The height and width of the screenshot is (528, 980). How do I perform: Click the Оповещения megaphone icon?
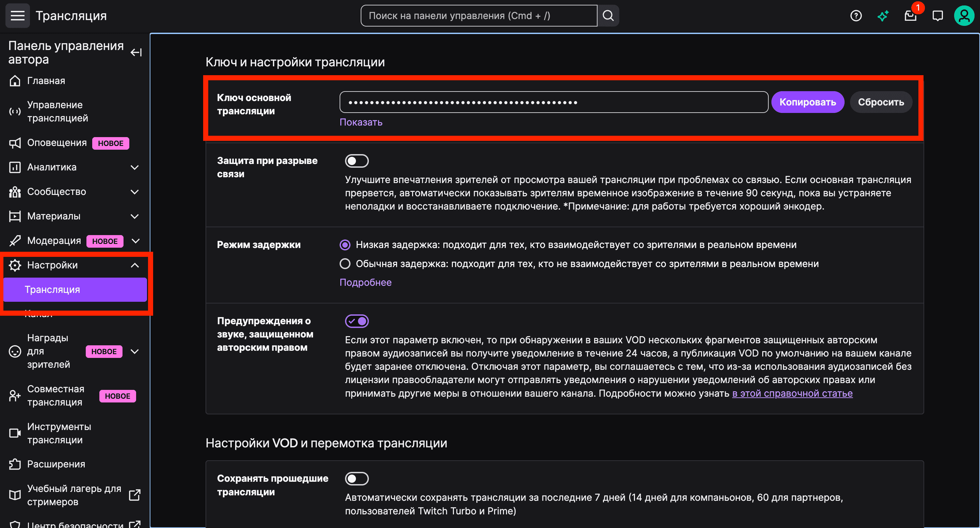14,143
